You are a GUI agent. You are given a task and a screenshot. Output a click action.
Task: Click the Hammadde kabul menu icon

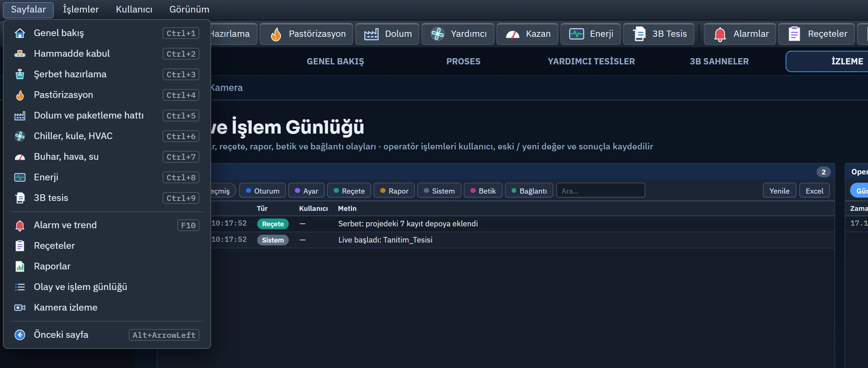point(20,54)
